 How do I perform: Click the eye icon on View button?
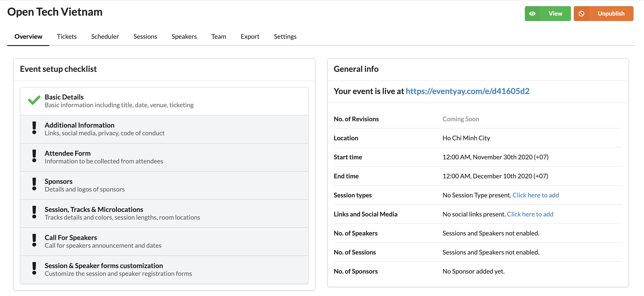pyautogui.click(x=532, y=14)
